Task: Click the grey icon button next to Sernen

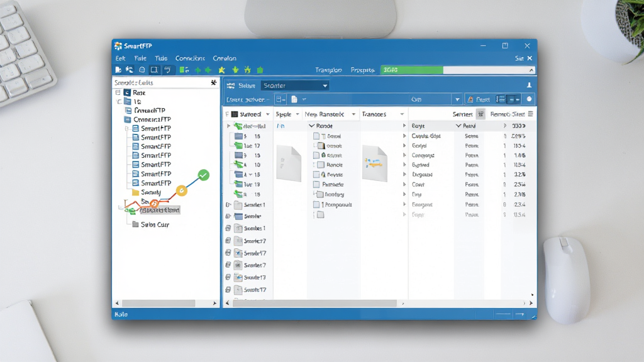Action: pyautogui.click(x=480, y=114)
